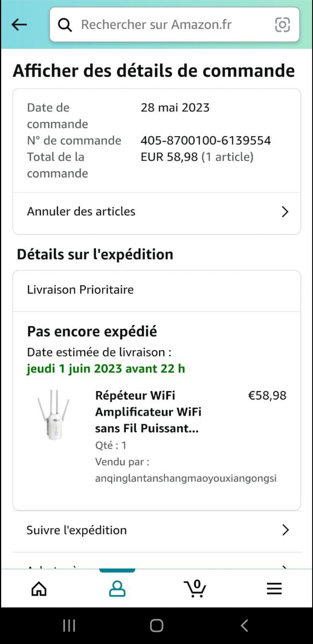Open the camera scan search icon
Screen dimensions: 313x644
pos(282,25)
